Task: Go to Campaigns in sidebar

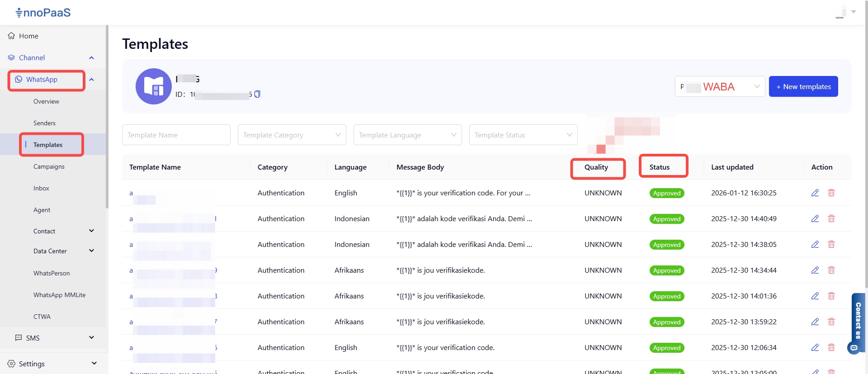Action: coord(49,166)
